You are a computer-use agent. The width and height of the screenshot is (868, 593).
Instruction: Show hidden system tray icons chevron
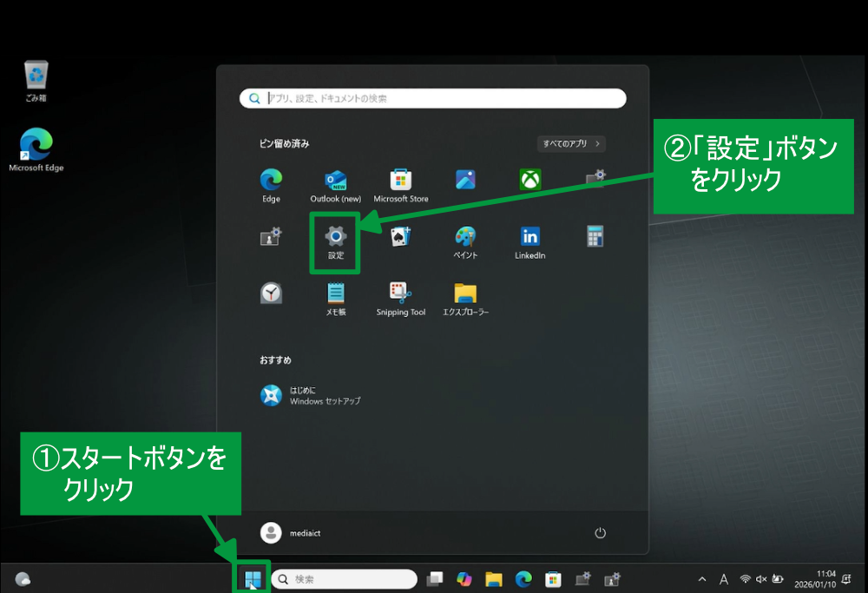[702, 579]
